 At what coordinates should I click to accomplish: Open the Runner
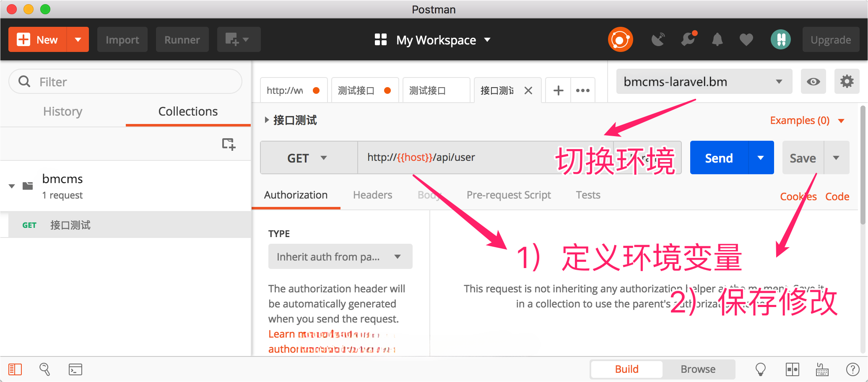pyautogui.click(x=182, y=40)
